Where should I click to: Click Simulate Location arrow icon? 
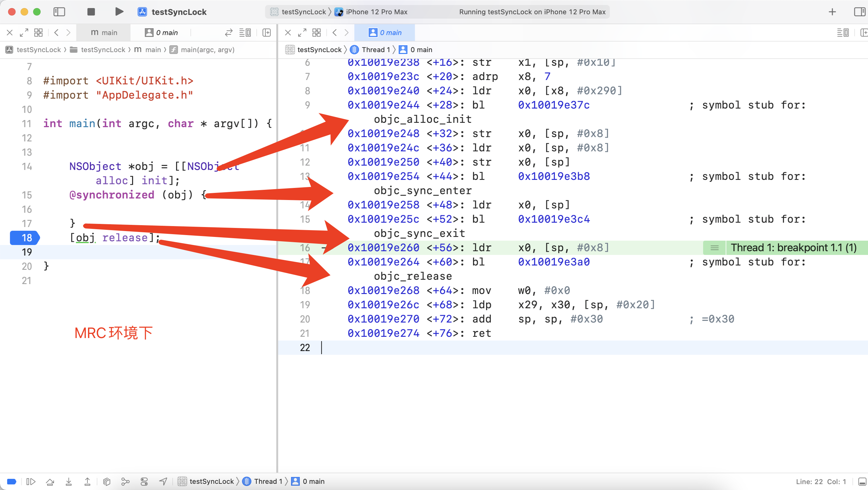click(x=163, y=481)
